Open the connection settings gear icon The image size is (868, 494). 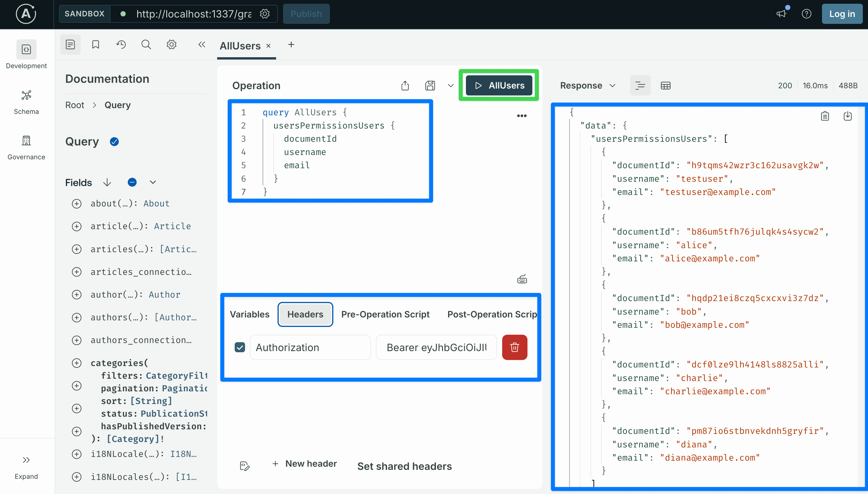click(265, 14)
